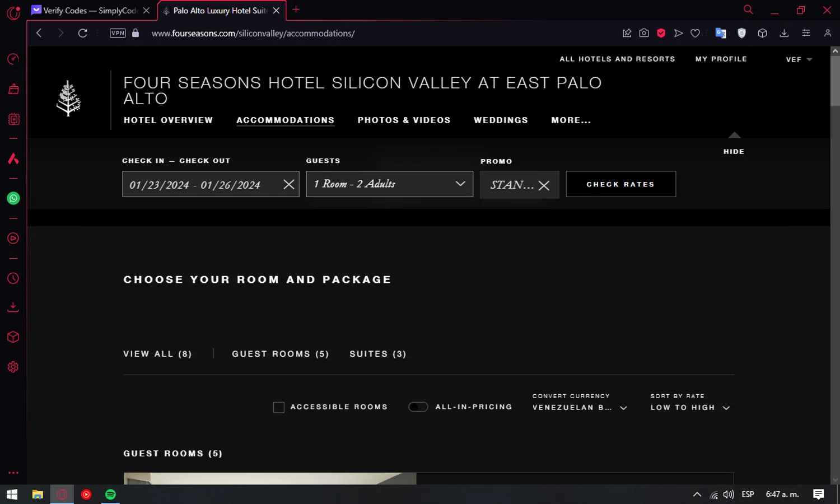Image resolution: width=840 pixels, height=504 pixels.
Task: Open the Player sidebar icon
Action: 13,239
